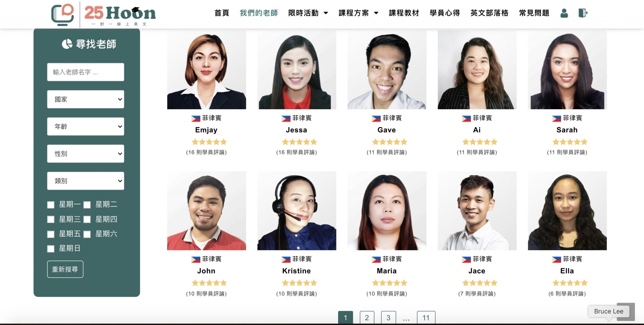Screen dimensions: 644x325
Task: Open the user account profile icon
Action: pos(564,13)
